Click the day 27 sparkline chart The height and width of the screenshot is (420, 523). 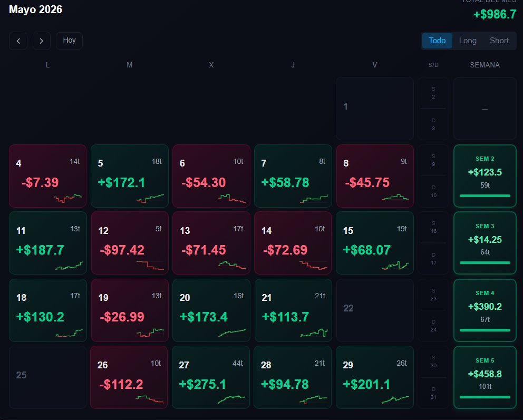[x=231, y=399]
